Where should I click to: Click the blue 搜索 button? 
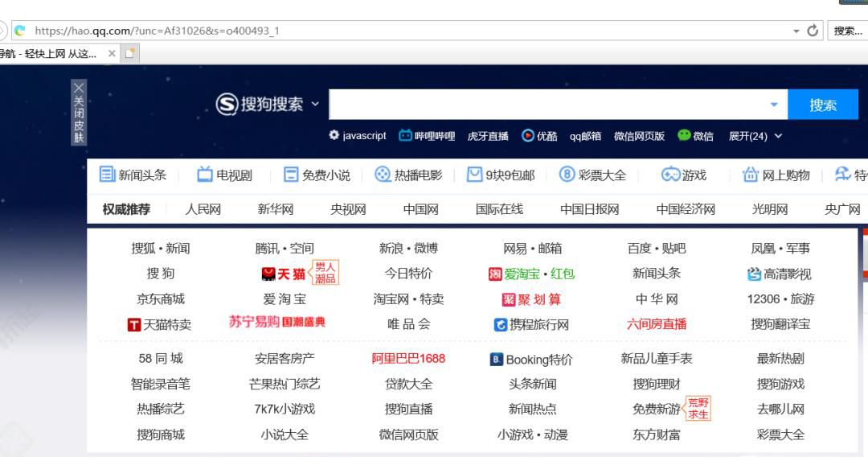823,104
